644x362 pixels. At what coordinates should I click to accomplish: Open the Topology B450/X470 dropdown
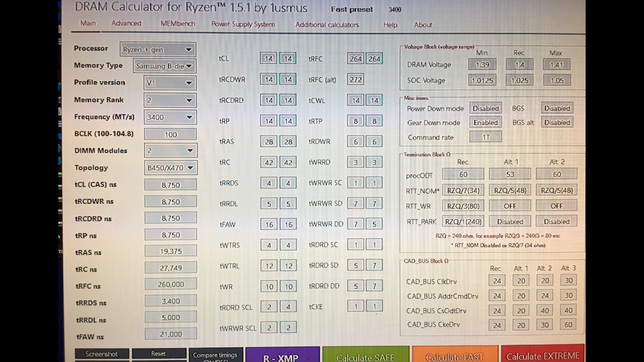pos(171,168)
